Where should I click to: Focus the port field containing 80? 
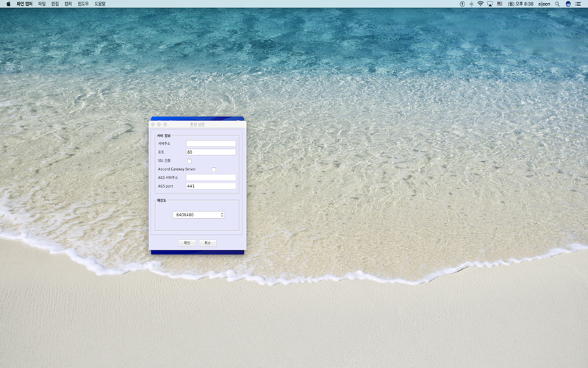[211, 152]
